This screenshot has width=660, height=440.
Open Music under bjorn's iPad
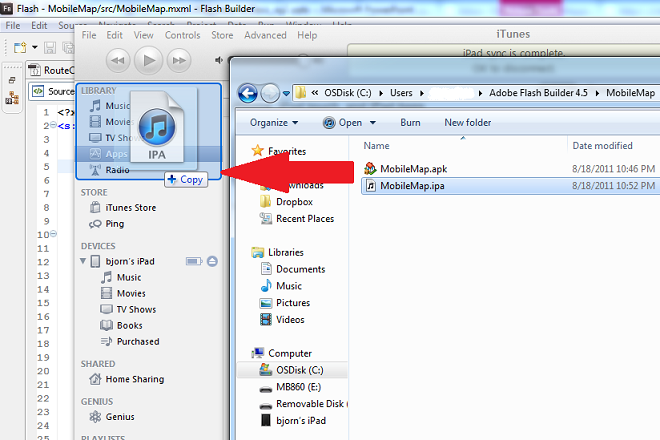coord(129,277)
